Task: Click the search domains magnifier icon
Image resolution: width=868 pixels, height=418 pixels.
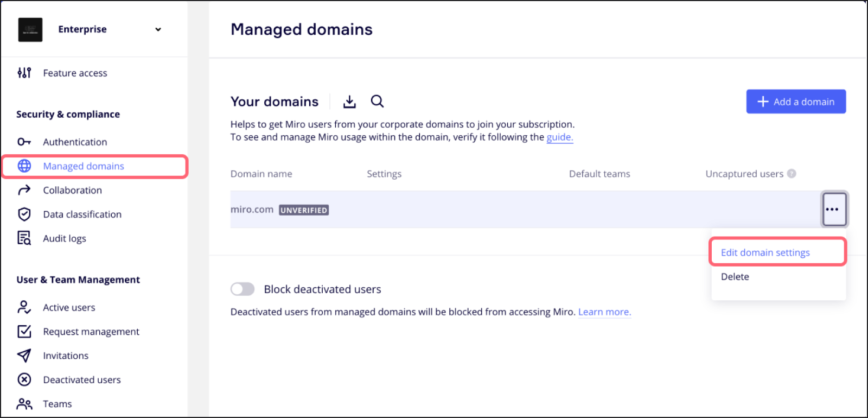Action: (377, 101)
